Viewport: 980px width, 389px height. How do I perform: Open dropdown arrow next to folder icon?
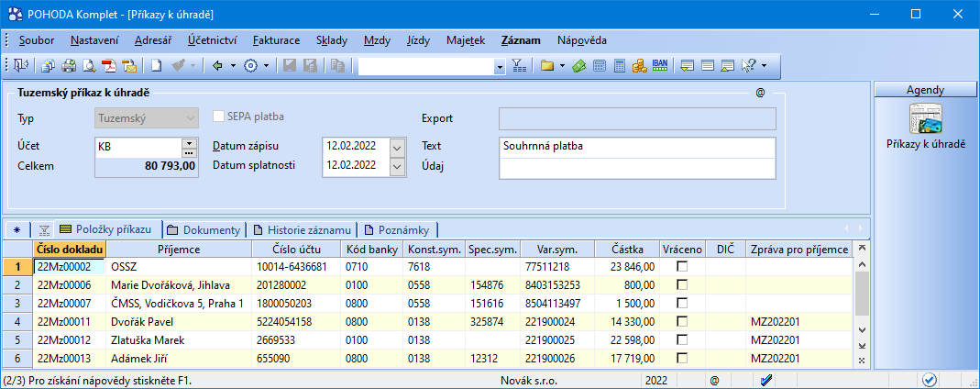562,66
